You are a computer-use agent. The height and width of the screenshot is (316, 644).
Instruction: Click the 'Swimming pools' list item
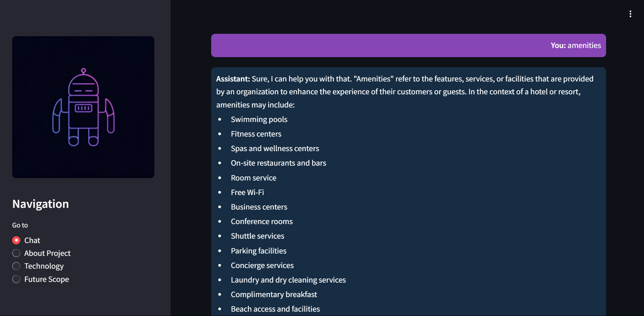coord(259,119)
